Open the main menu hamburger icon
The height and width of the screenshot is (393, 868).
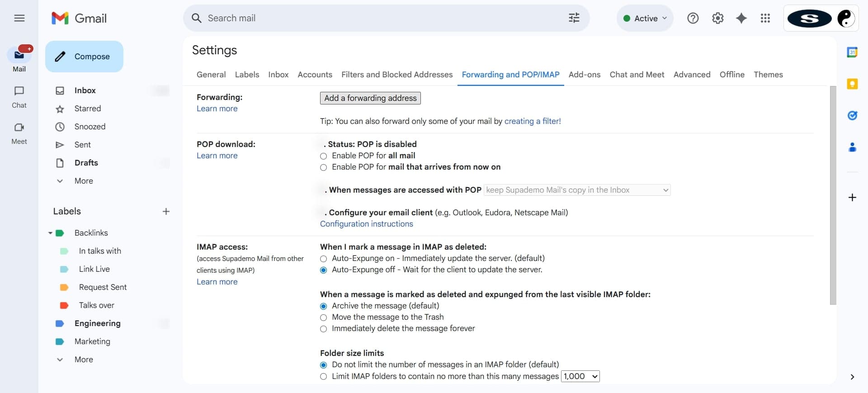[x=19, y=18]
